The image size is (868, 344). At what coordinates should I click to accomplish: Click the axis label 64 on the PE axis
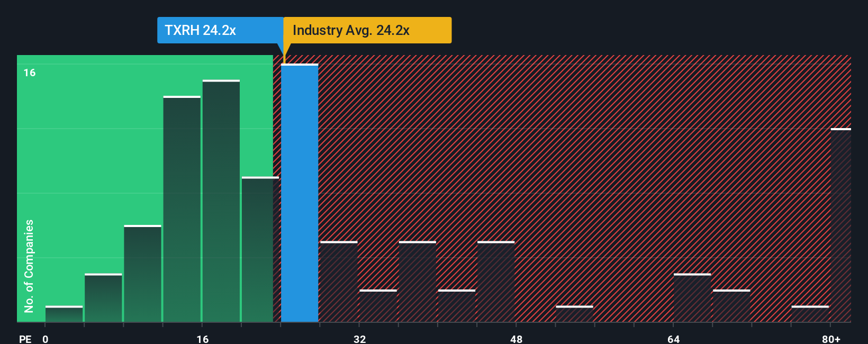673,339
